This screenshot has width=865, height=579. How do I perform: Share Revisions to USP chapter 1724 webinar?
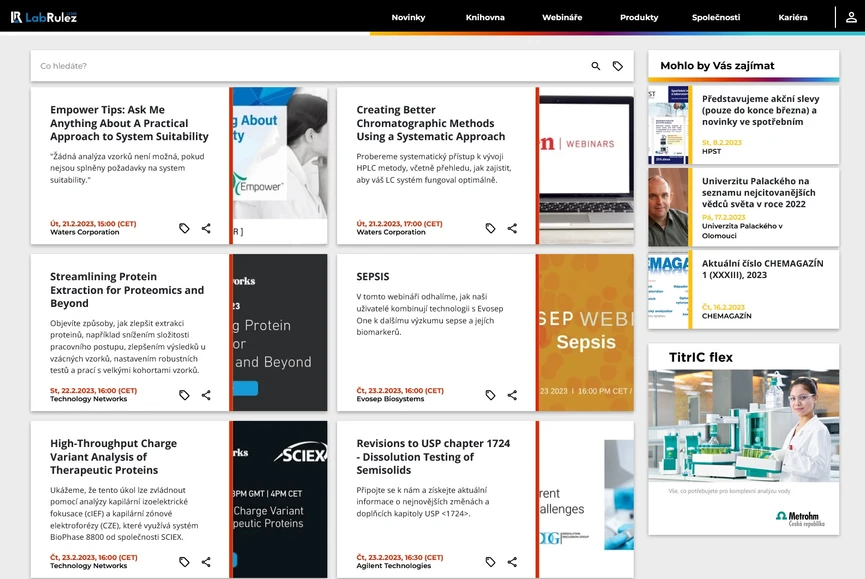coord(512,562)
